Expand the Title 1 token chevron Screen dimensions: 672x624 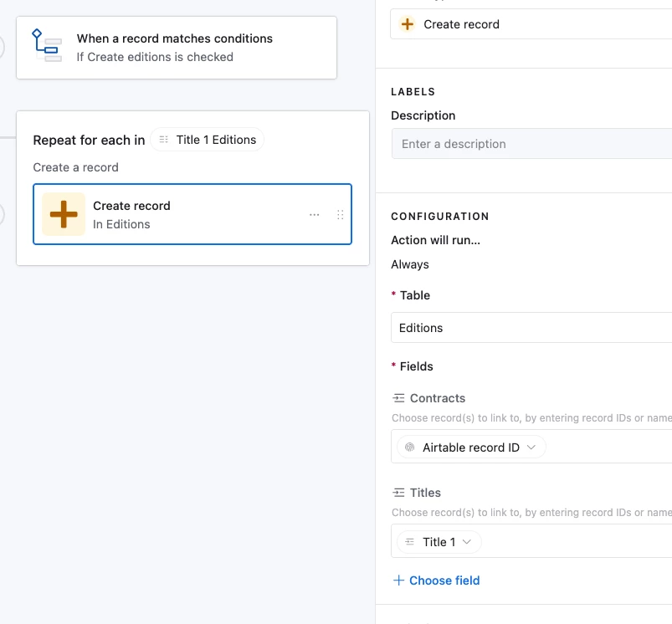pyautogui.click(x=467, y=542)
